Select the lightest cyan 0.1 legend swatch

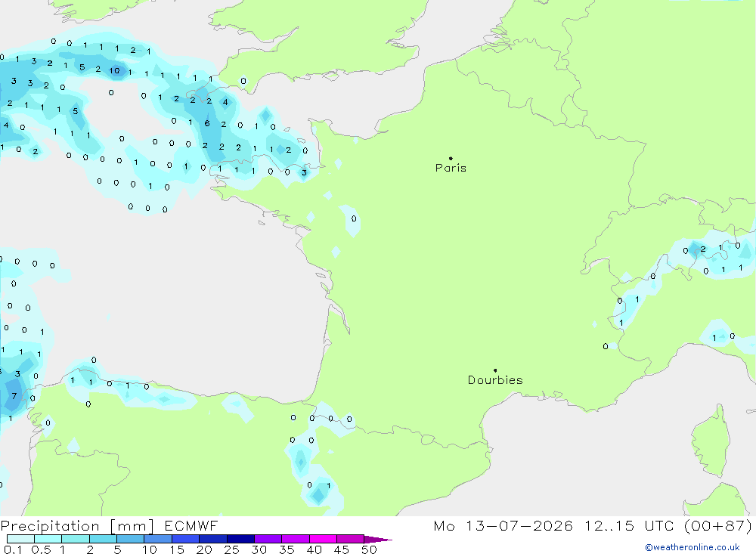20,539
